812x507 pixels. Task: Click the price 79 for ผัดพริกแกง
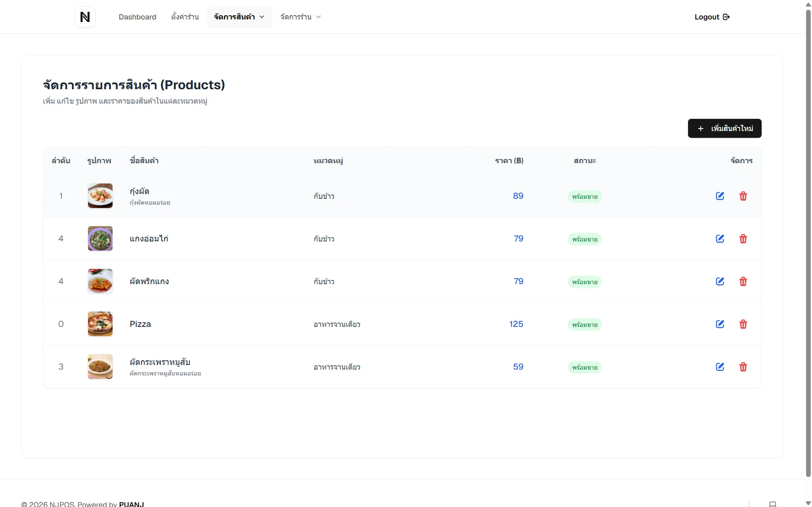tap(519, 281)
